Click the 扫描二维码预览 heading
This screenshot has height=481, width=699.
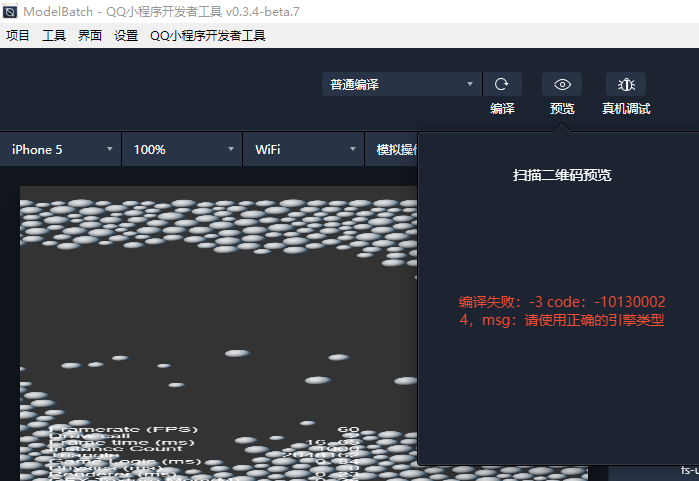coord(562,175)
